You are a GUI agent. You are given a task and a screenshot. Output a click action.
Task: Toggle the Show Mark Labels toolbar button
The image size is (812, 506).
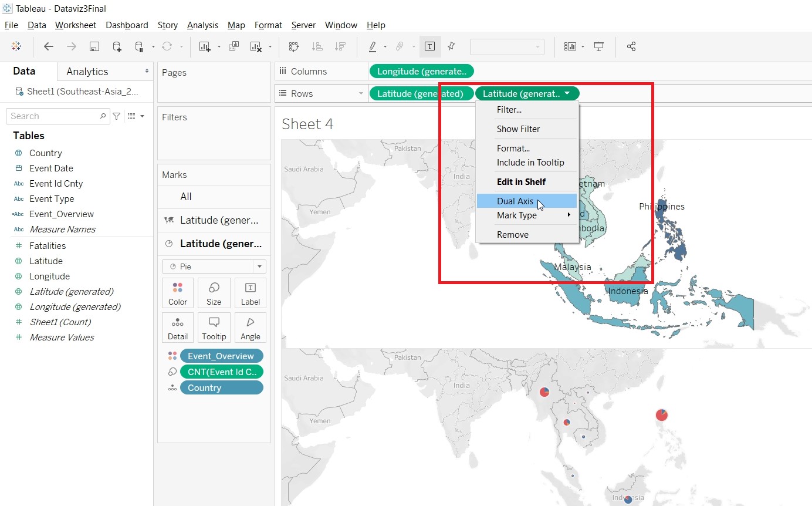429,46
